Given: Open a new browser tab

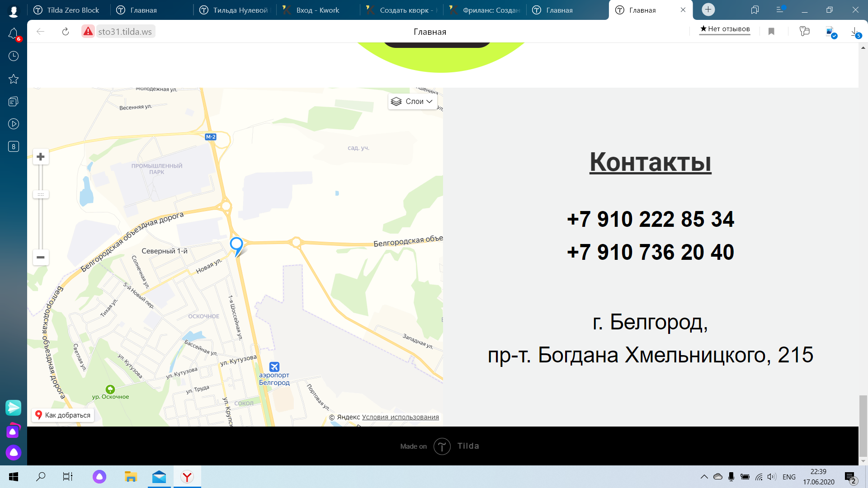Looking at the screenshot, I should pyautogui.click(x=708, y=9).
